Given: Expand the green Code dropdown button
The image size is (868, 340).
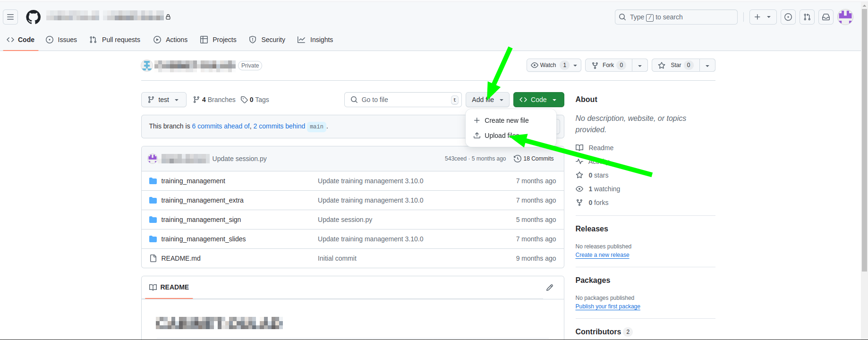Looking at the screenshot, I should pos(538,100).
